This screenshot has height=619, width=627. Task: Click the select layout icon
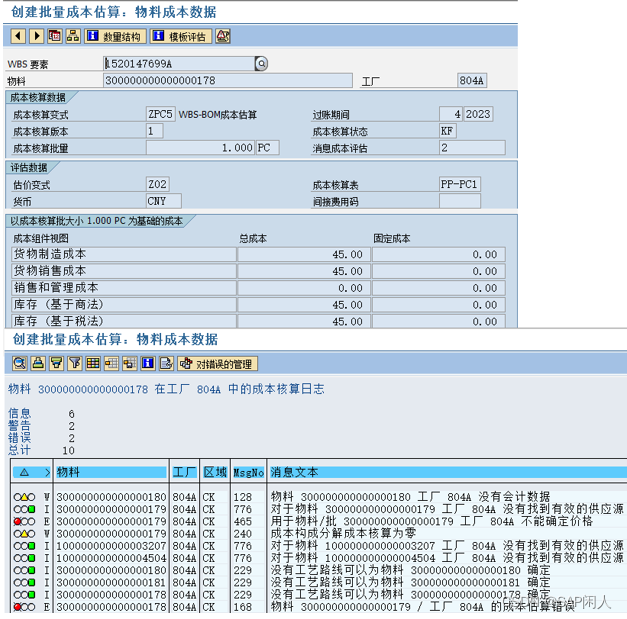tap(112, 363)
